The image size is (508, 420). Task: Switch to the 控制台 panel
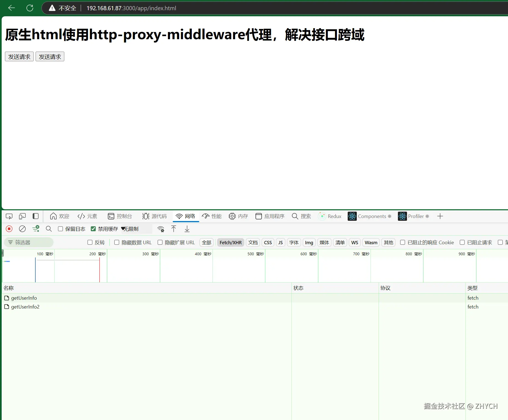coord(121,216)
